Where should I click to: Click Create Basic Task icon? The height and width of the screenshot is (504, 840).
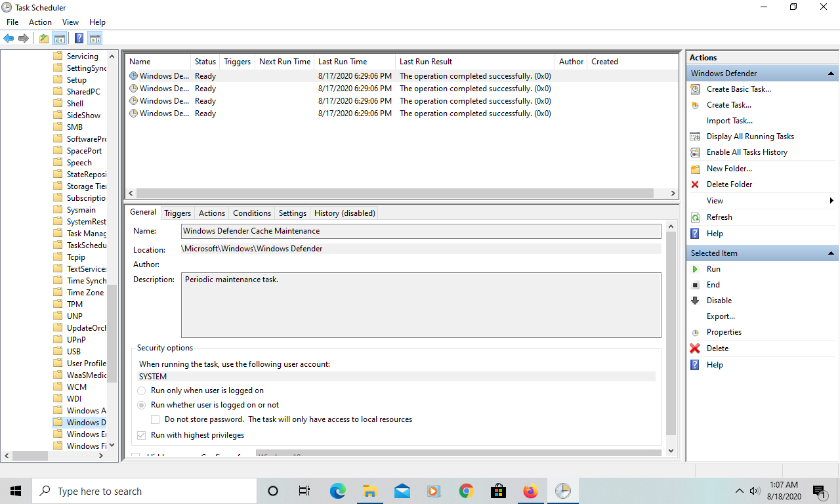click(695, 89)
